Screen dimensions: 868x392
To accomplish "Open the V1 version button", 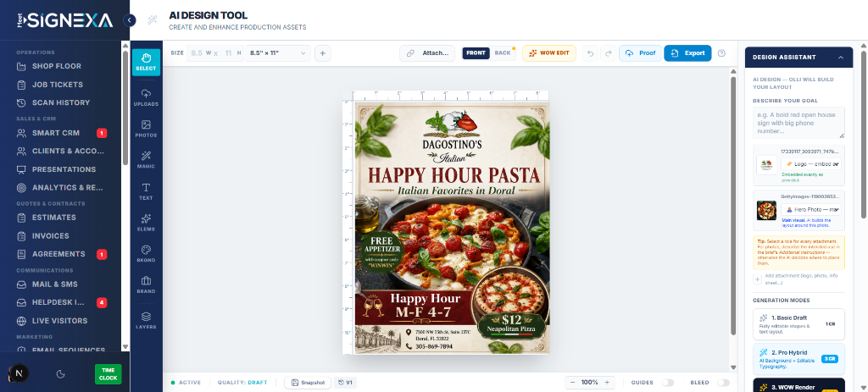I will tap(345, 383).
